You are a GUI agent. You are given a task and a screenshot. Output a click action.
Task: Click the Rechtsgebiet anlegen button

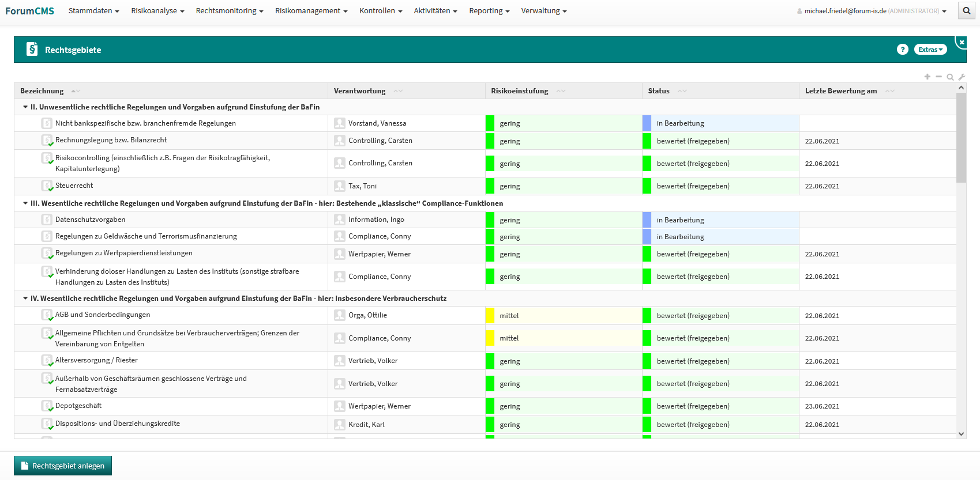pyautogui.click(x=63, y=466)
